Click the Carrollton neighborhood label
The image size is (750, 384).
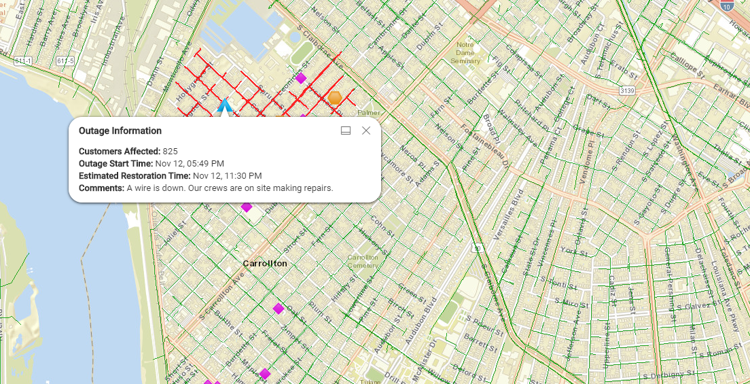[x=265, y=263]
